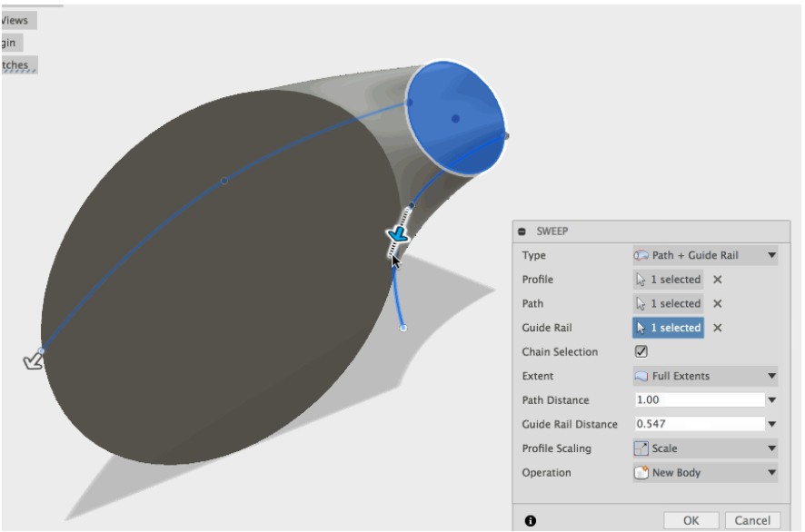
Task: Toggle the Chain Selection checkbox
Action: 641,352
